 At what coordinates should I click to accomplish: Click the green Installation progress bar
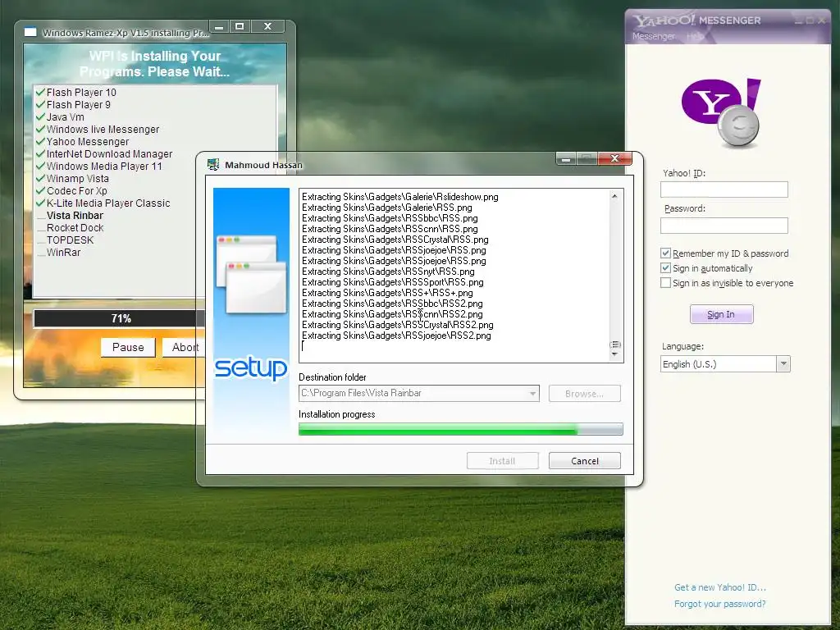click(461, 429)
